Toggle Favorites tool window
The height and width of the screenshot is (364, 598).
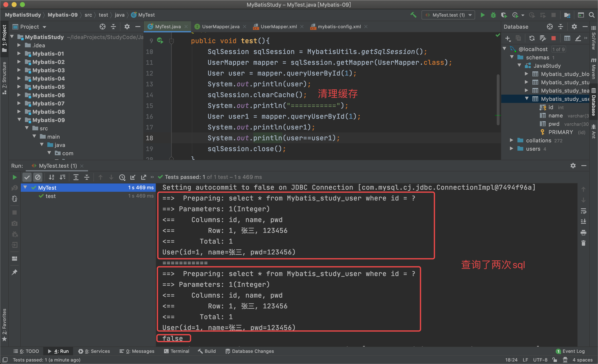coord(4,325)
